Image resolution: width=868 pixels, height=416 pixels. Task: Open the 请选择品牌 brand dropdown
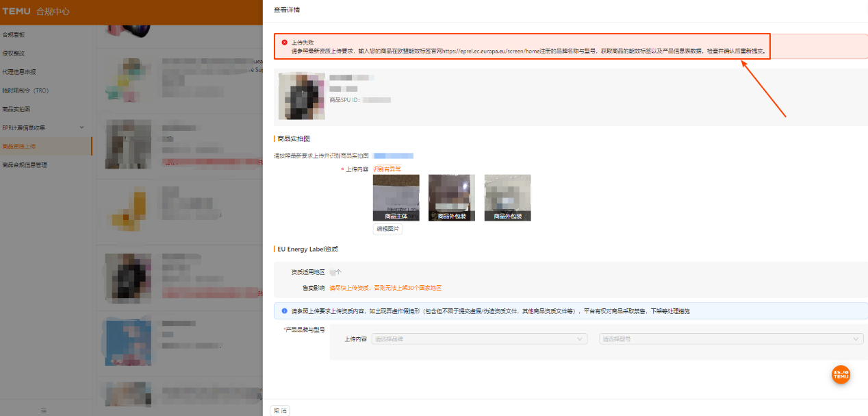pyautogui.click(x=479, y=339)
